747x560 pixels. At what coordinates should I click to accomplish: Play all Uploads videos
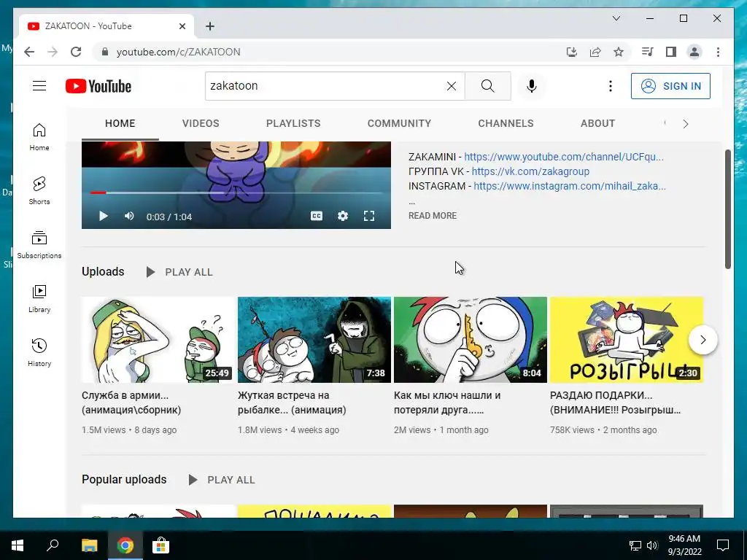[179, 272]
